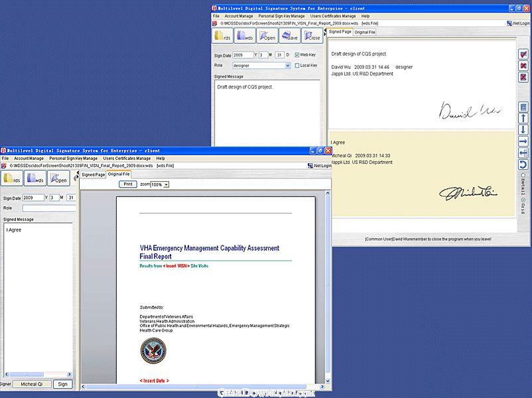Screen dimensions: 532x398
Task: Open Account Manage menu in front window
Action: 29,159
